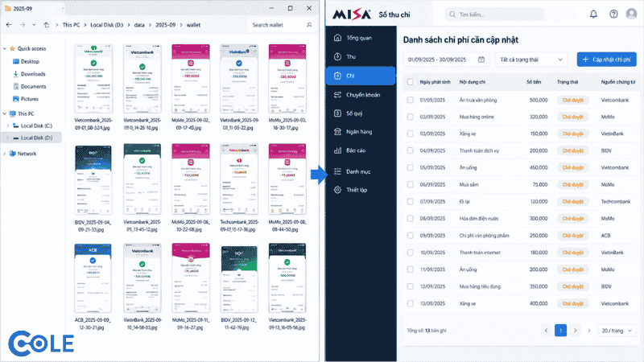Check the row Mua sắm
The width and height of the screenshot is (644, 362).
coord(411,185)
